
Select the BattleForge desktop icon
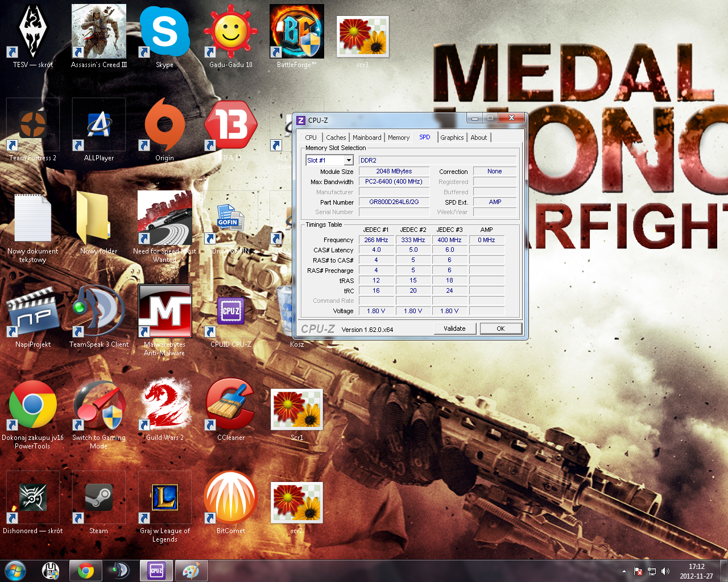point(297,36)
